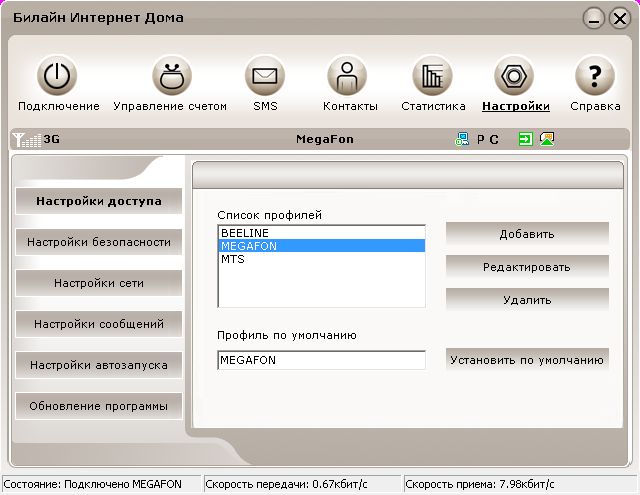Click the green arrow status icon
The width and height of the screenshot is (640, 495).
526,139
